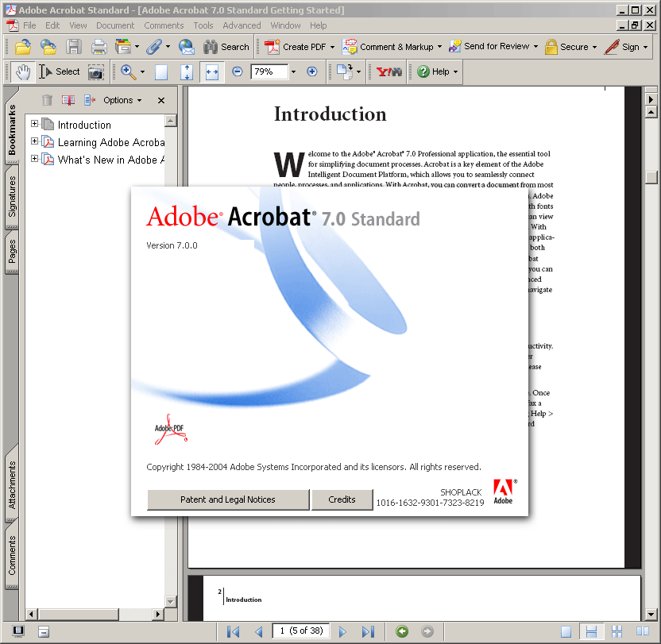Open the Document menu
This screenshot has width=661, height=644.
point(115,25)
